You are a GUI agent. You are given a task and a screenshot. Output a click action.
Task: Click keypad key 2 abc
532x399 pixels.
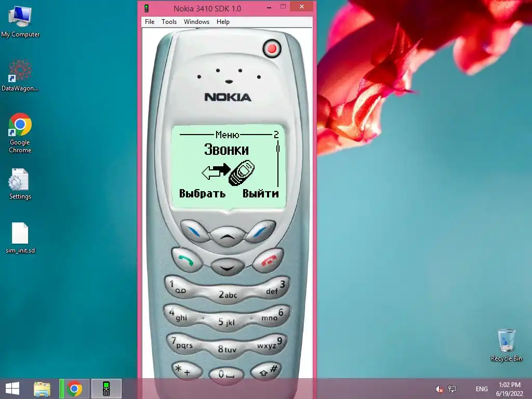[x=228, y=295]
